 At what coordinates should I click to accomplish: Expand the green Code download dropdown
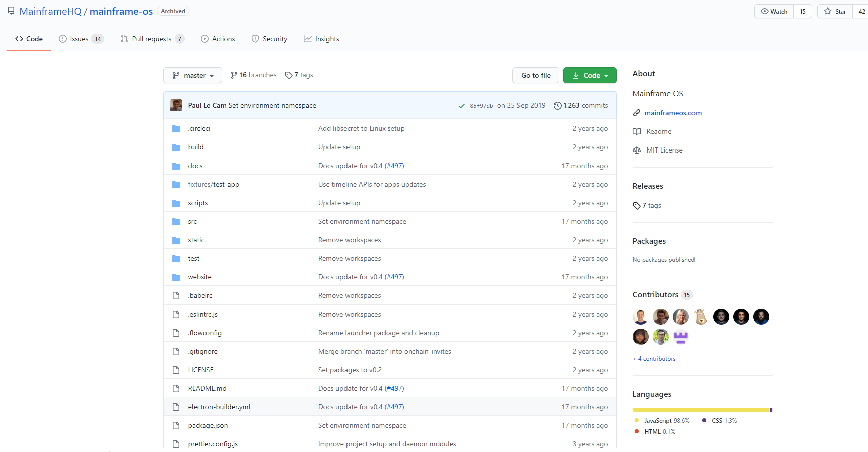pos(590,75)
